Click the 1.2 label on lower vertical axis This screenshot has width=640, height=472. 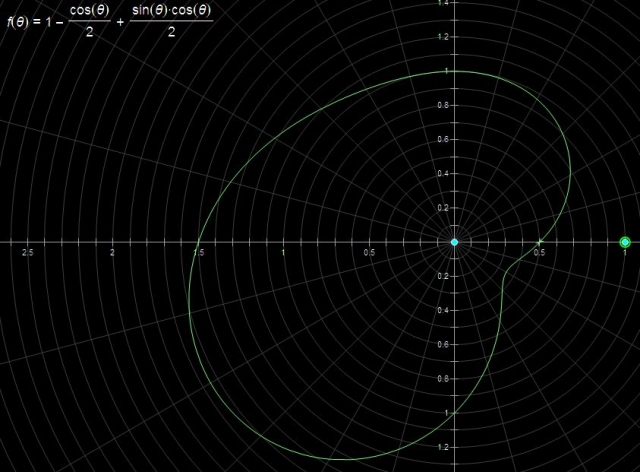coord(442,447)
